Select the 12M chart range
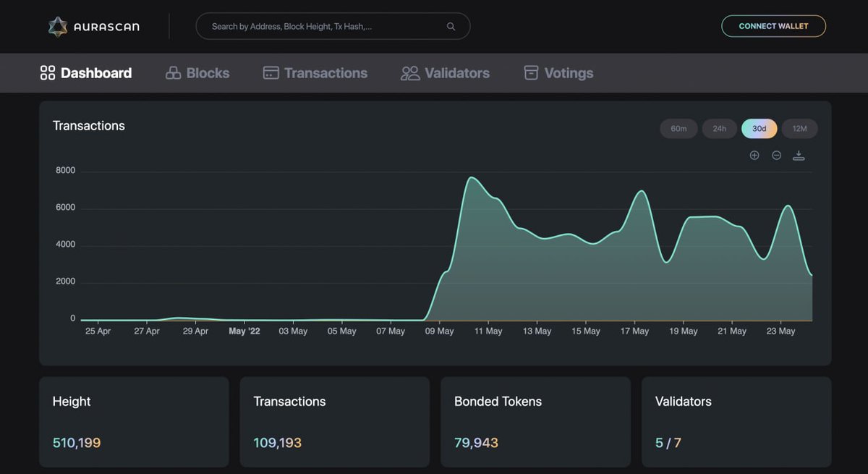The width and height of the screenshot is (868, 474). click(799, 129)
